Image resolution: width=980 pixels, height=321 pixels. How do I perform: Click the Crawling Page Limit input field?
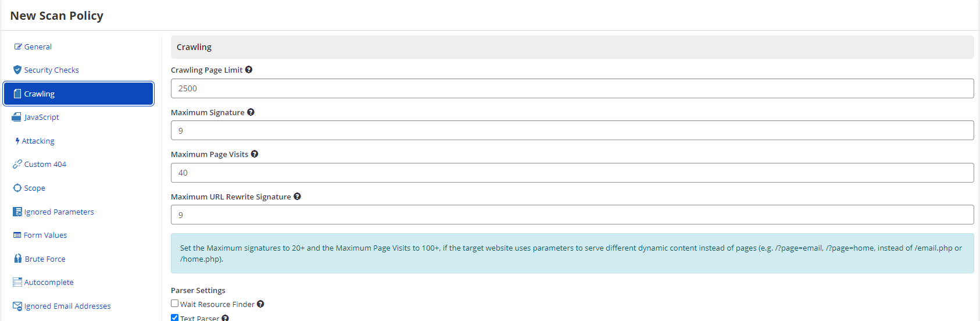click(x=572, y=88)
